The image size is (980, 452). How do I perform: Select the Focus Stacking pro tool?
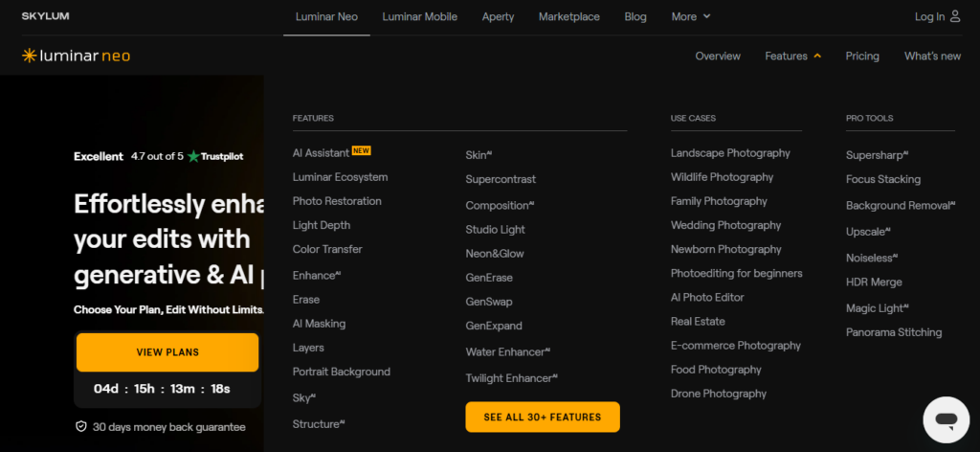click(883, 179)
